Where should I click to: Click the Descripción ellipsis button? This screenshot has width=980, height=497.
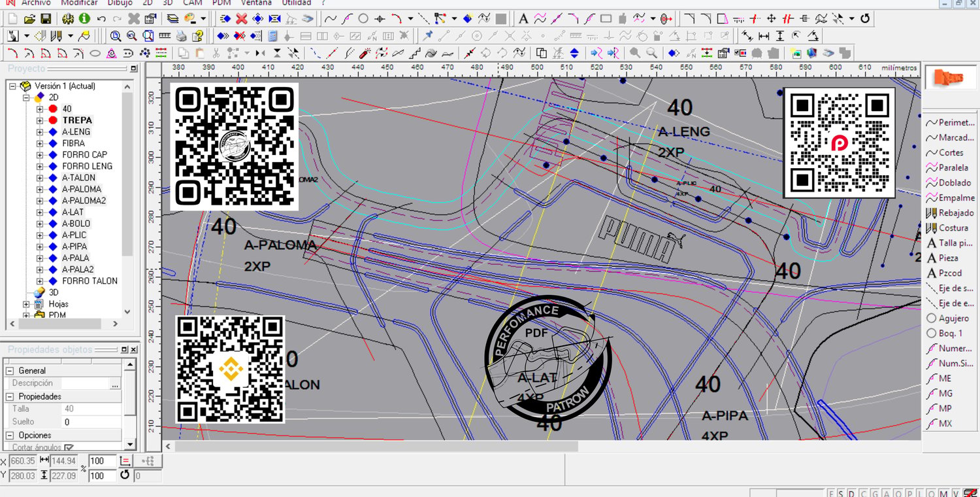tap(116, 383)
